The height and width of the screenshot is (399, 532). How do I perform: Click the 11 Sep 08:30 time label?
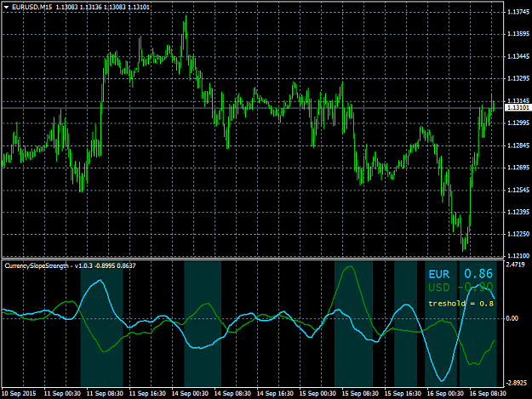coord(105,394)
